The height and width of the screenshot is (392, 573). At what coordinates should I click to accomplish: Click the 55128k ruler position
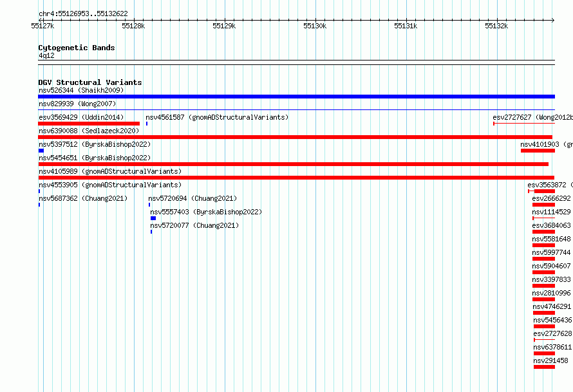tap(133, 26)
